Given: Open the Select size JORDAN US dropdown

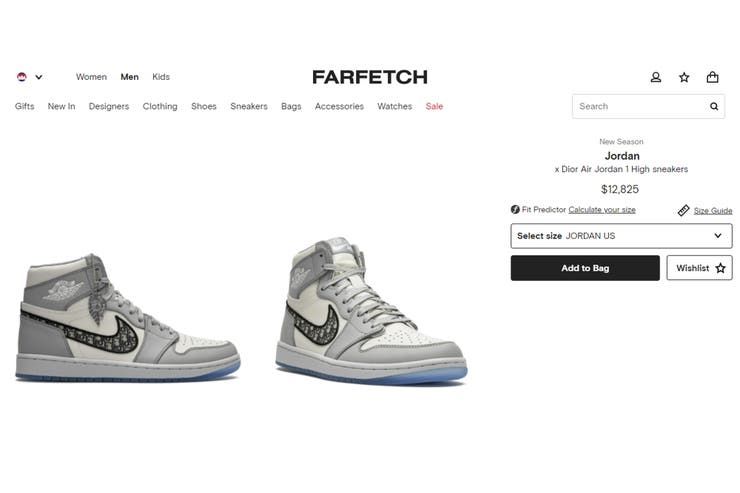Looking at the screenshot, I should pos(621,236).
